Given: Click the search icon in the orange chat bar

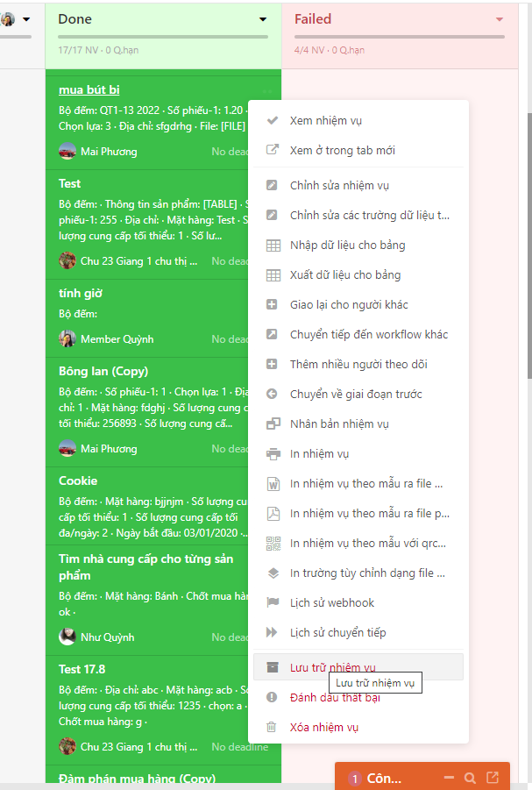Looking at the screenshot, I should 470,778.
